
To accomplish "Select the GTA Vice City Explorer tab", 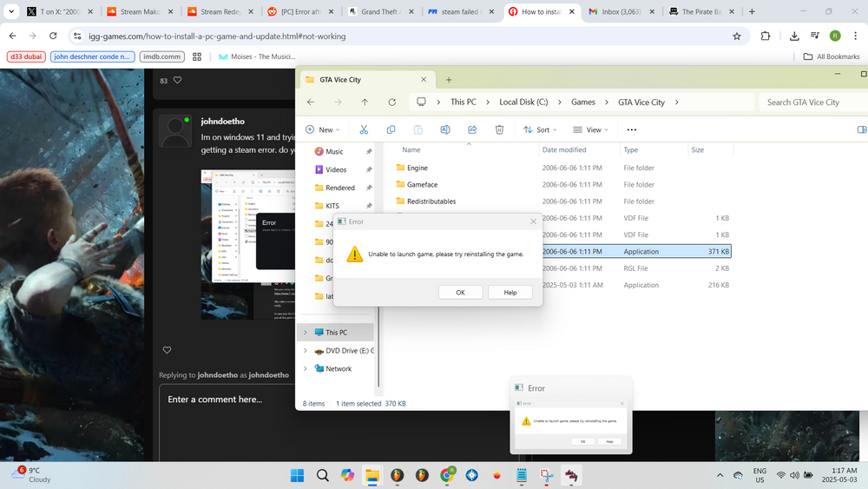I will pyautogui.click(x=365, y=80).
